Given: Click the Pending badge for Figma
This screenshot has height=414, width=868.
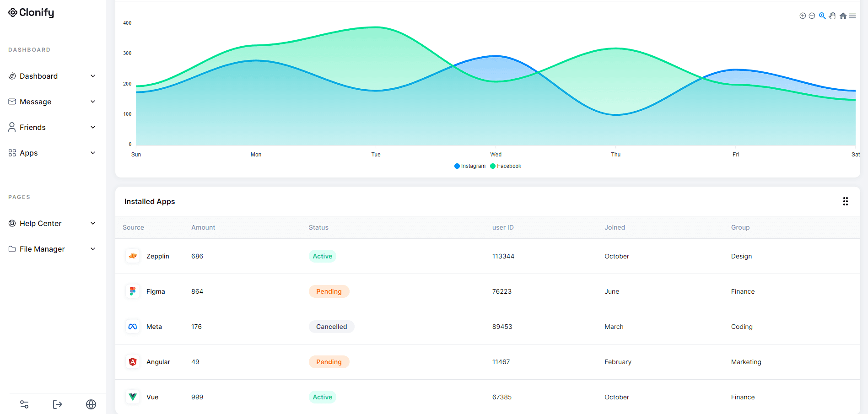Looking at the screenshot, I should coord(329,291).
